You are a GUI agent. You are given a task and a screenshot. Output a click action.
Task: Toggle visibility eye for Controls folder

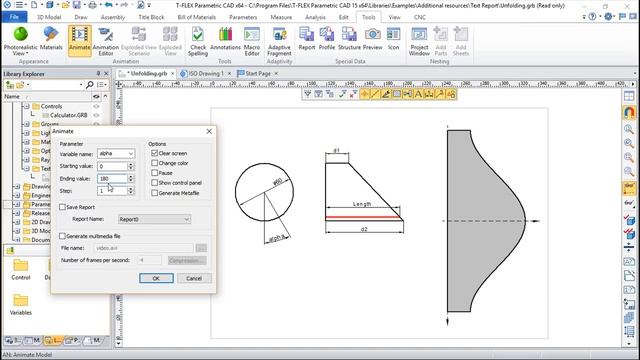pyautogui.click(x=96, y=106)
